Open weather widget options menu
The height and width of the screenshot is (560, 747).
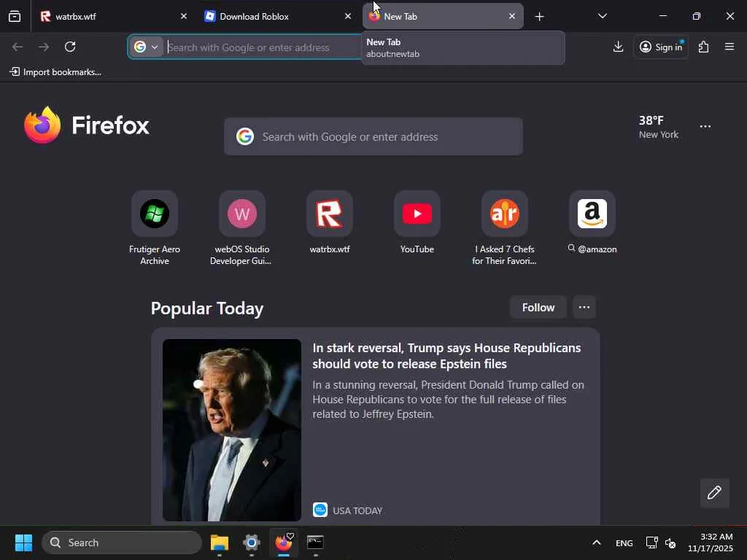tap(705, 127)
